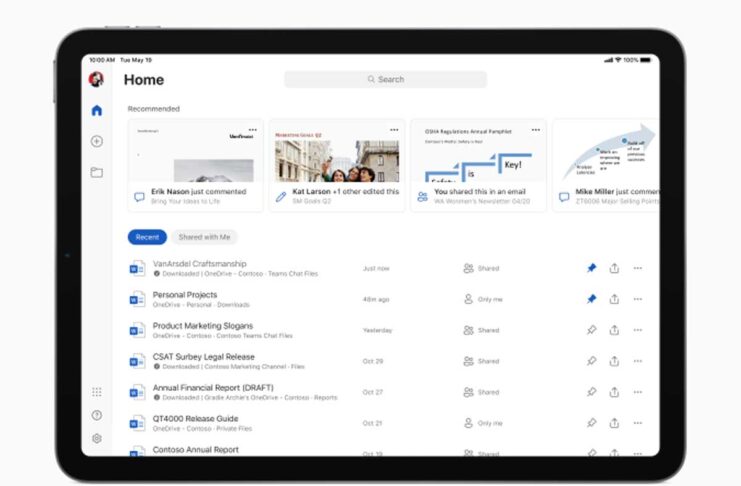Click the battery indicator in status bar

(646, 60)
